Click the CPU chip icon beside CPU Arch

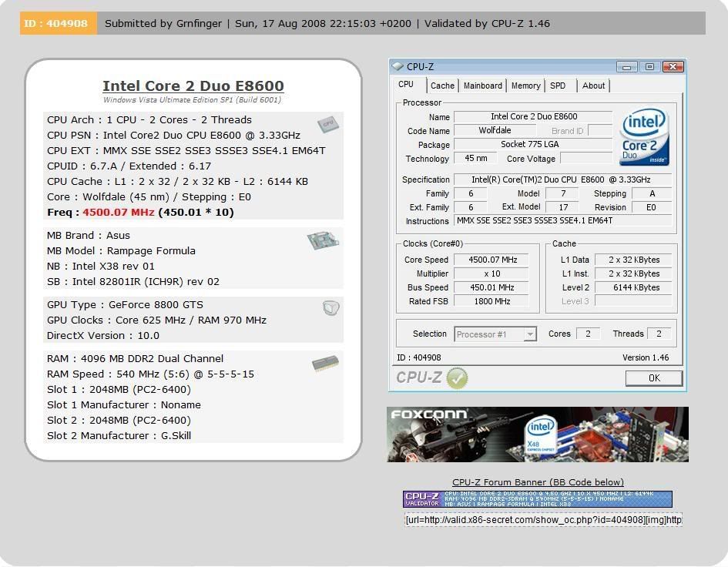click(327, 124)
